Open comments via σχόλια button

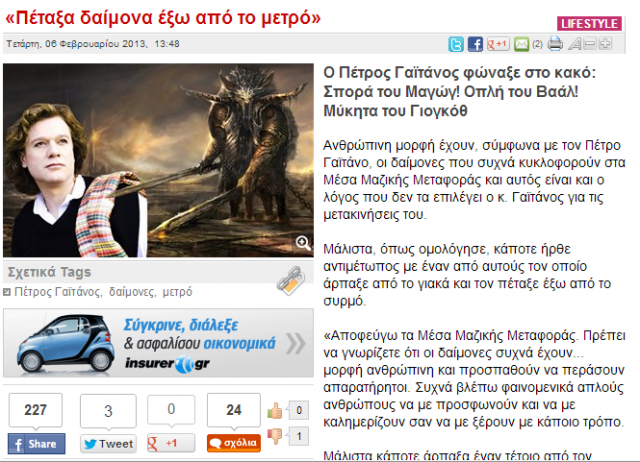coord(234,443)
